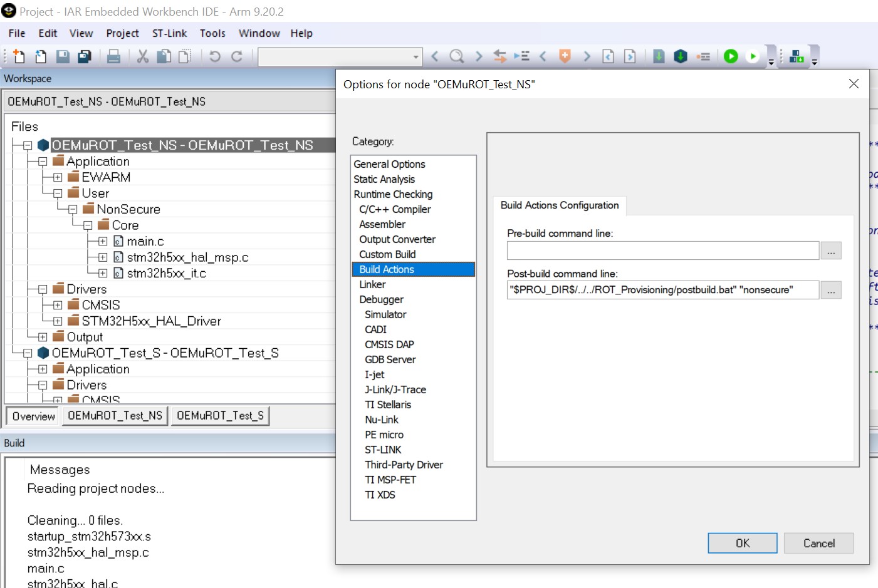Click the Paste toolbar icon
This screenshot has height=588, width=878.
(x=185, y=56)
